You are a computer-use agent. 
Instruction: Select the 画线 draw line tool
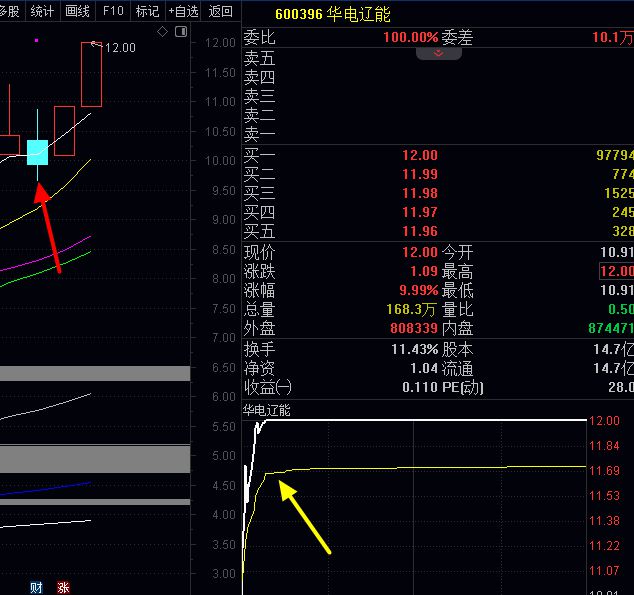77,11
